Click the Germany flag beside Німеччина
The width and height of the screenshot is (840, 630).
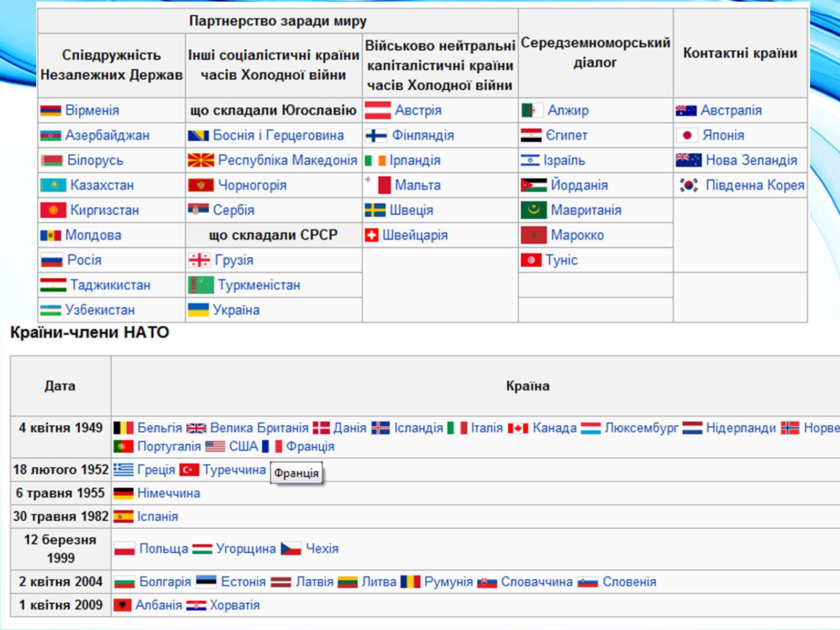[x=123, y=493]
